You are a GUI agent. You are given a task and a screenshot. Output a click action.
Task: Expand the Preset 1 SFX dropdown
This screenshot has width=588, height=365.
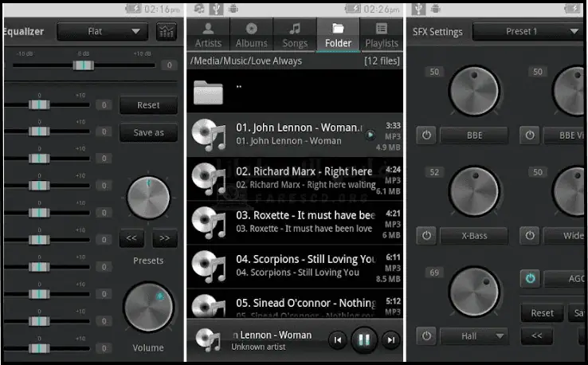[527, 32]
